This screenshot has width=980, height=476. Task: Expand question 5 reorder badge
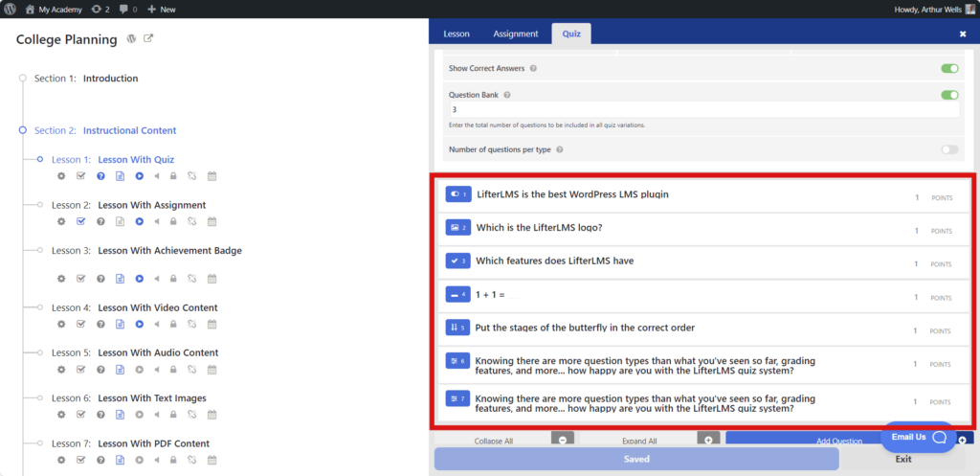457,328
